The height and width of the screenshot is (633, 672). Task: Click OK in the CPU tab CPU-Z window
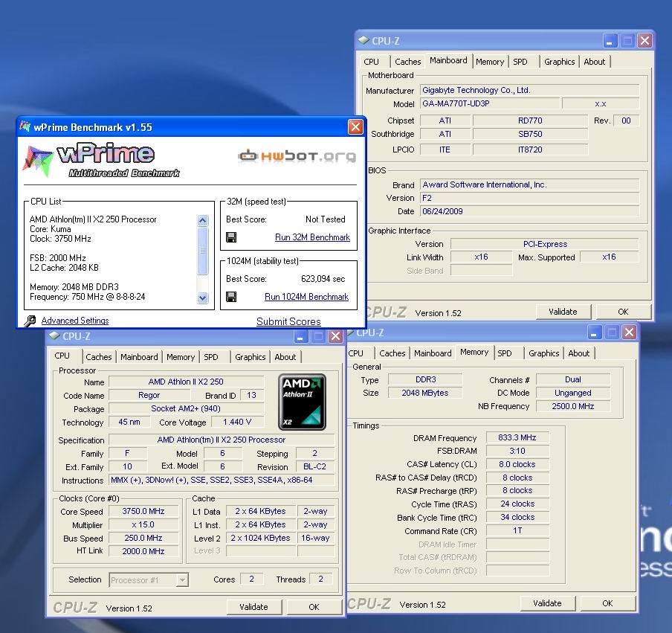(314, 607)
